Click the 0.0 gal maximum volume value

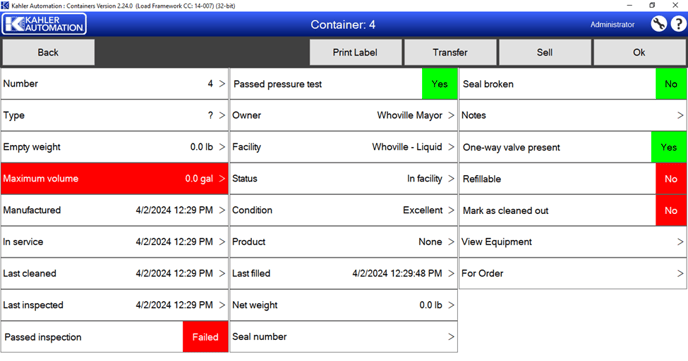199,179
